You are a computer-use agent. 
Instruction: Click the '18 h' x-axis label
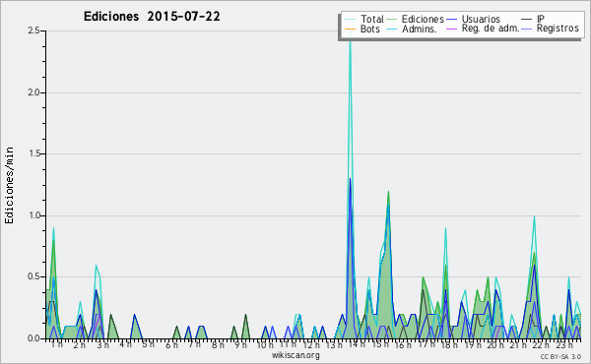[449, 344]
